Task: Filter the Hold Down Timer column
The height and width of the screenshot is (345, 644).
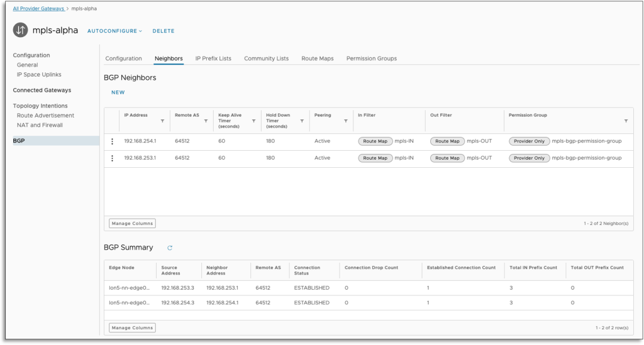Action: [302, 121]
